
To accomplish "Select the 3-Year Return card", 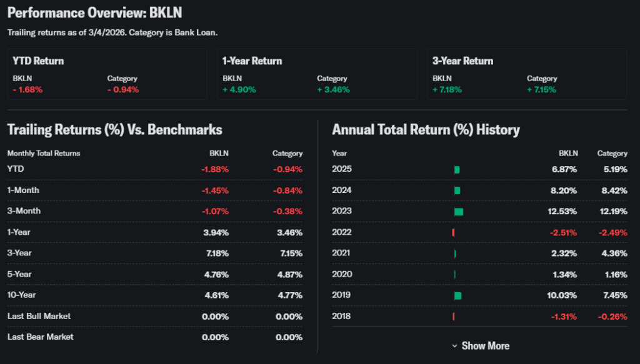I will 527,74.
